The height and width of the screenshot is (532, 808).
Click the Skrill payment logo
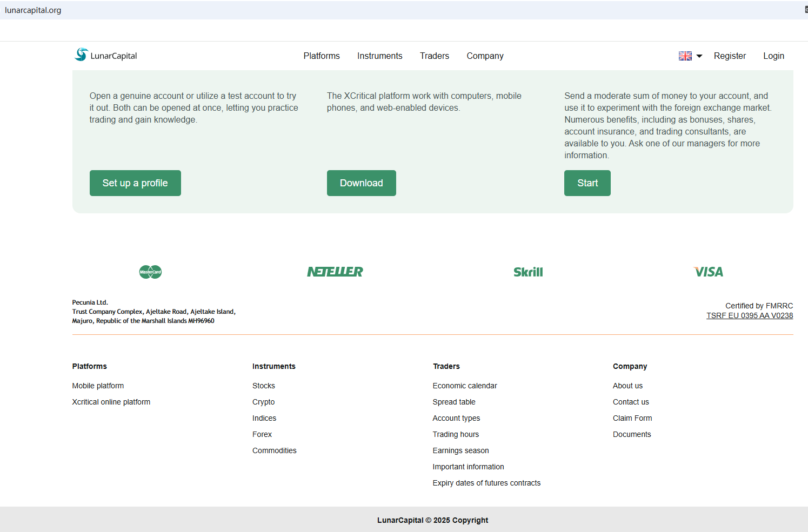[x=528, y=272]
